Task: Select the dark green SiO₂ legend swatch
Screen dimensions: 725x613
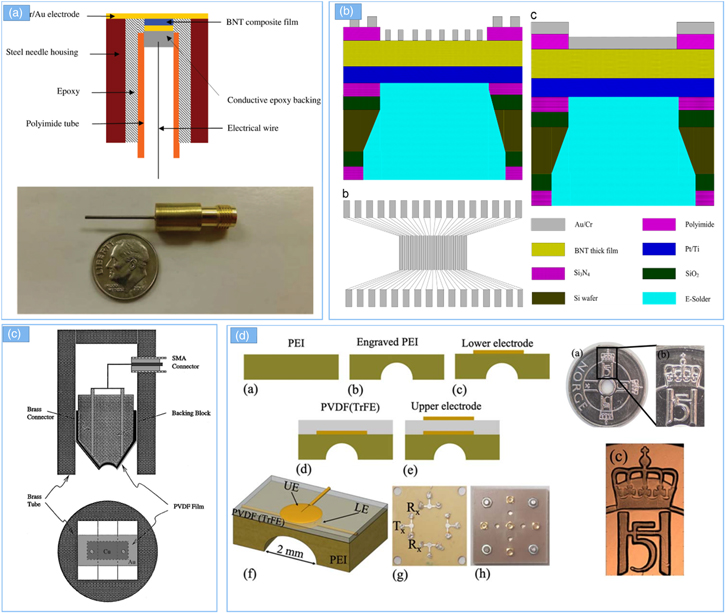Action: [x=659, y=273]
